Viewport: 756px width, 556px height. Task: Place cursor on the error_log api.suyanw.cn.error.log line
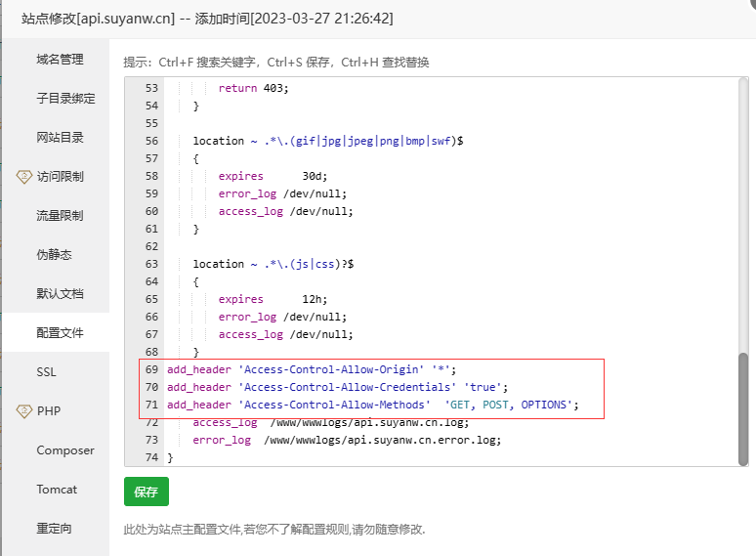click(347, 440)
